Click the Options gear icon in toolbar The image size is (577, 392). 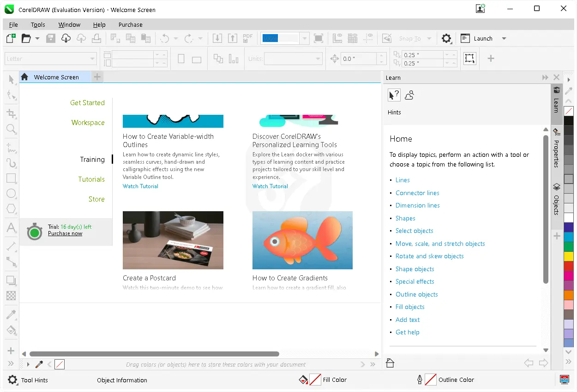point(446,39)
